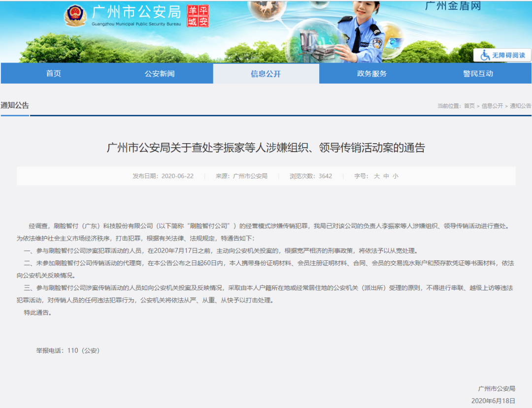Set font size to 大 (large)
Viewport: 532px width, 408px height.
tap(377, 176)
